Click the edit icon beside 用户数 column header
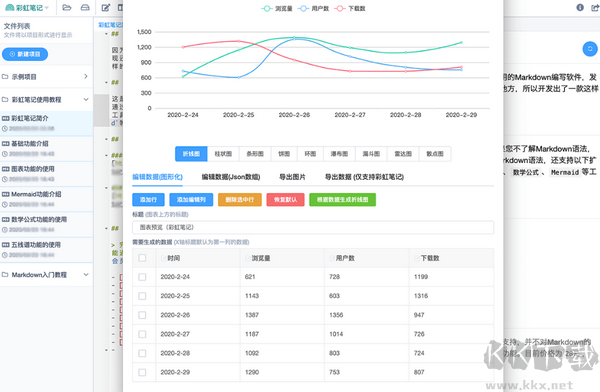Viewport: 600px width, 392px height. point(332,258)
